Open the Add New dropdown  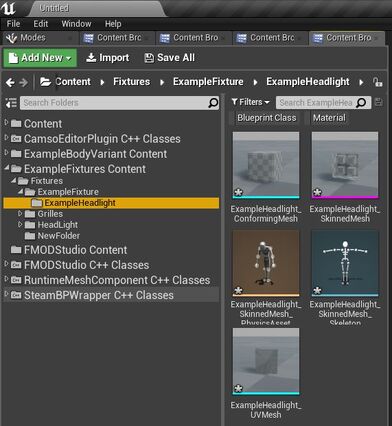click(x=40, y=58)
